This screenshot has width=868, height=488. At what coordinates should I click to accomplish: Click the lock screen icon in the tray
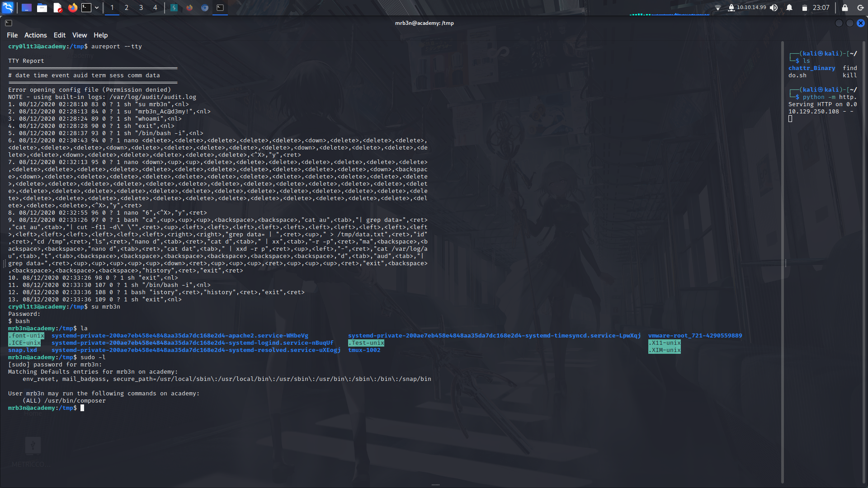(x=844, y=8)
